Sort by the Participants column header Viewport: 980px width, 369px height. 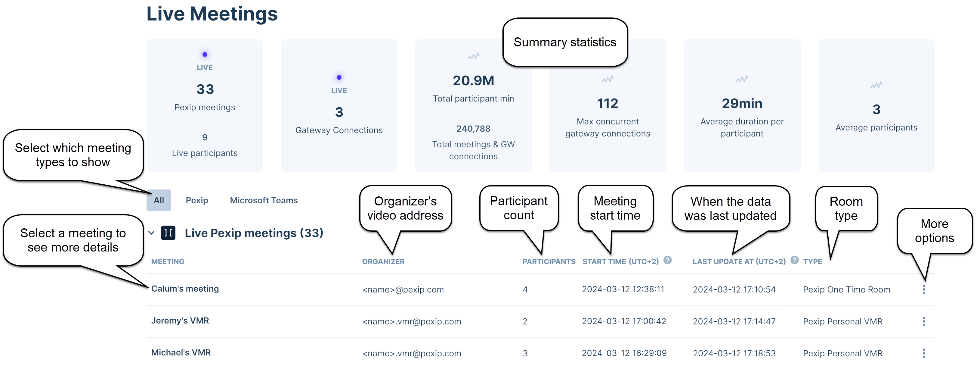pyautogui.click(x=548, y=261)
